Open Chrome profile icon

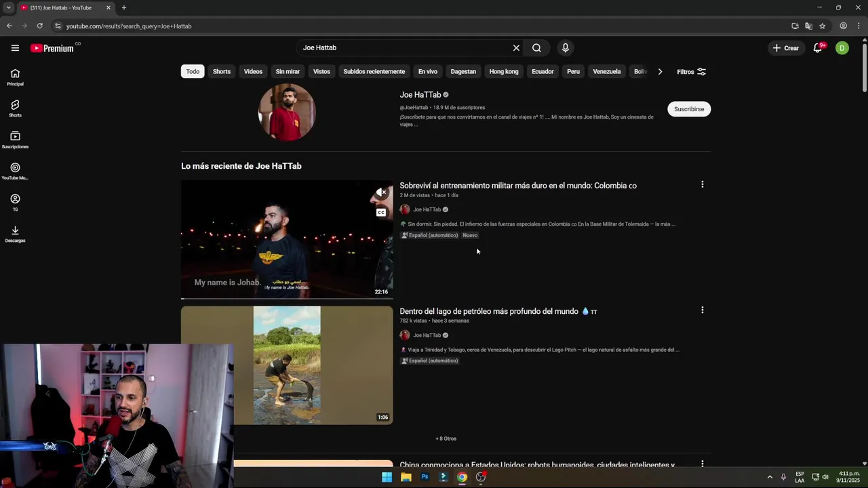843,26
